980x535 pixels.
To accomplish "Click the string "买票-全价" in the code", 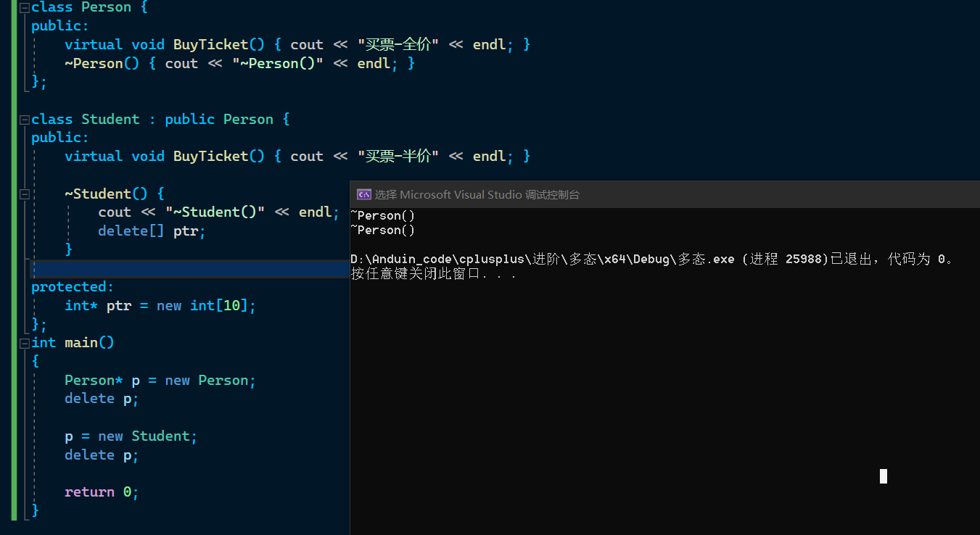I will tap(398, 44).
